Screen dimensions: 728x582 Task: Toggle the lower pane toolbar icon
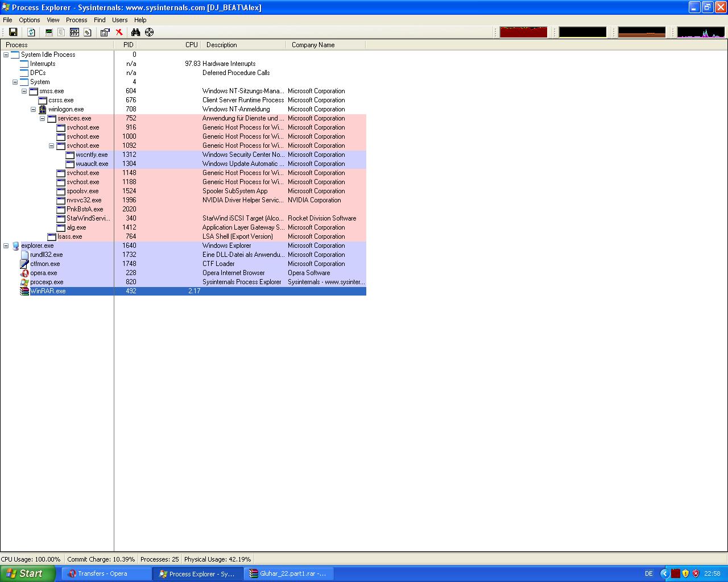75,32
